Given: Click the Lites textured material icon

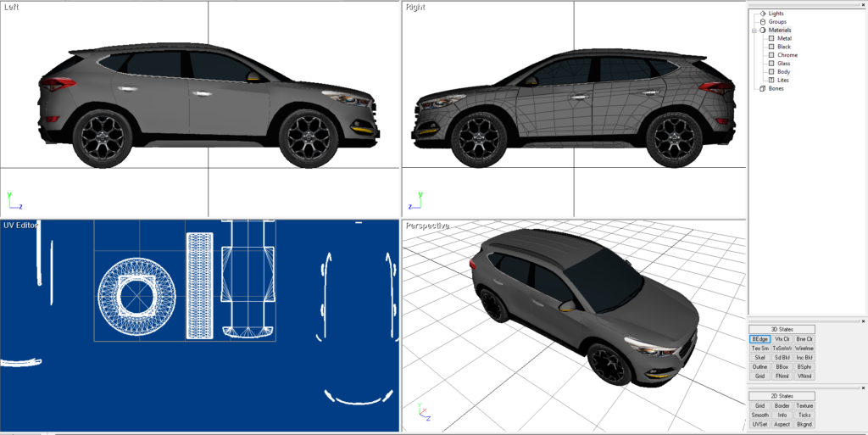Looking at the screenshot, I should tap(771, 80).
